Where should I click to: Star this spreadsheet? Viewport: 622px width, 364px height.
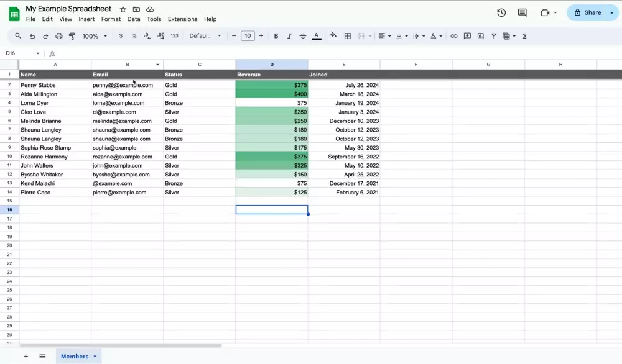tap(123, 9)
